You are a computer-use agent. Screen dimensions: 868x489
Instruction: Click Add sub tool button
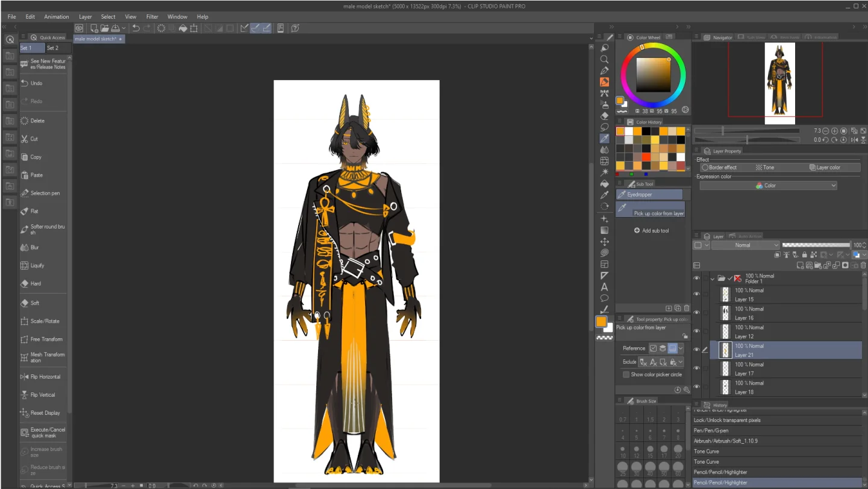pyautogui.click(x=651, y=230)
